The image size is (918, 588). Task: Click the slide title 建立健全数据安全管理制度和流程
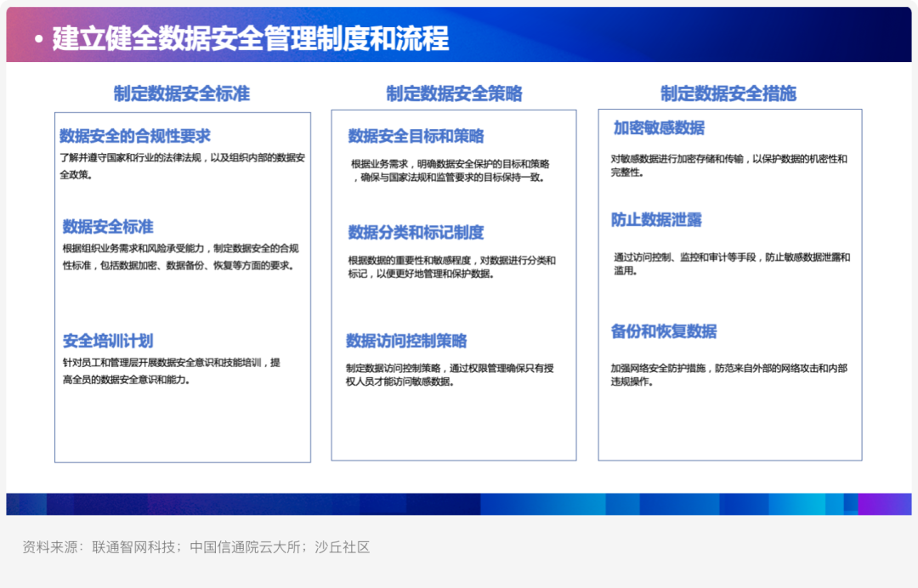pos(251,38)
